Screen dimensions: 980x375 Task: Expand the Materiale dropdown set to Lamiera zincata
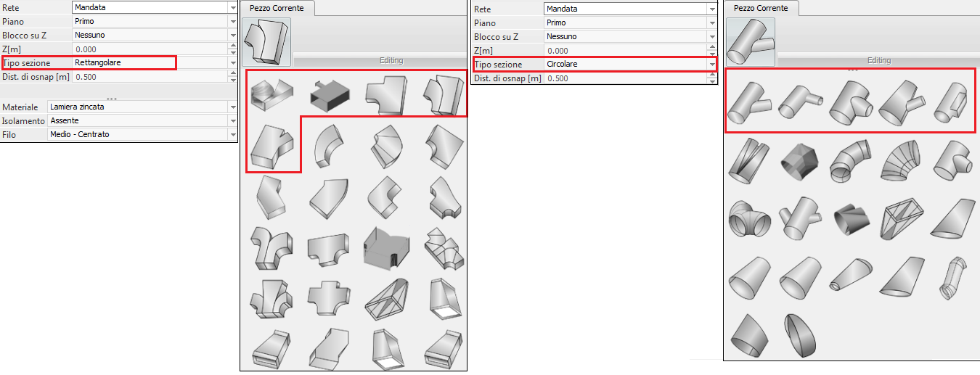233,107
